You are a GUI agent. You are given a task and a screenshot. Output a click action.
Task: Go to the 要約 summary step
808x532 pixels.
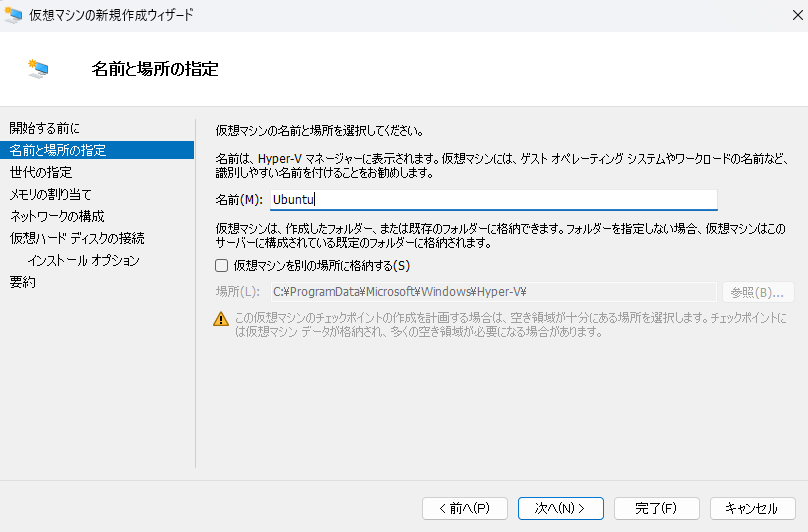point(23,282)
